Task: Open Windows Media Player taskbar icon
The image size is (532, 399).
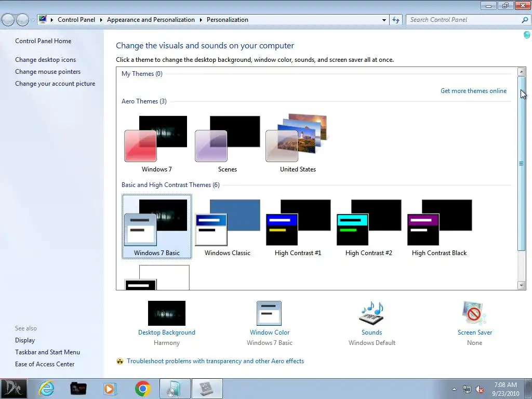Action: tap(109, 389)
